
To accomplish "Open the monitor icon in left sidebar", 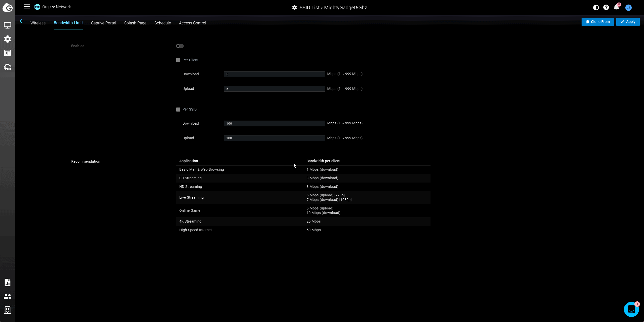I will [x=8, y=25].
